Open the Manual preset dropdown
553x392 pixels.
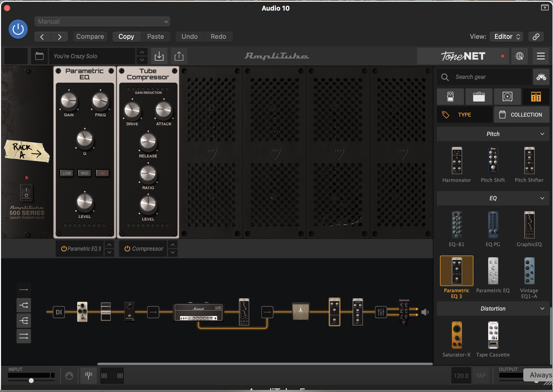102,22
